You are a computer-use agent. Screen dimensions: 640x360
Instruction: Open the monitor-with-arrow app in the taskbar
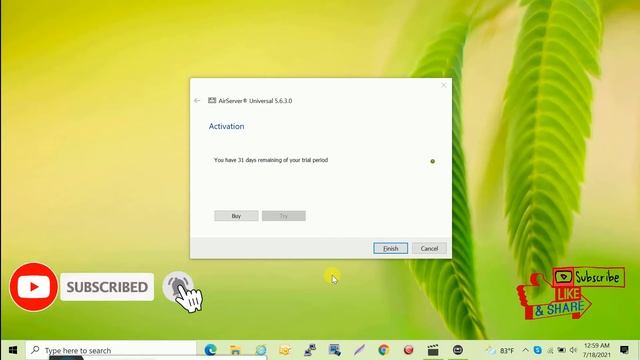click(x=335, y=350)
